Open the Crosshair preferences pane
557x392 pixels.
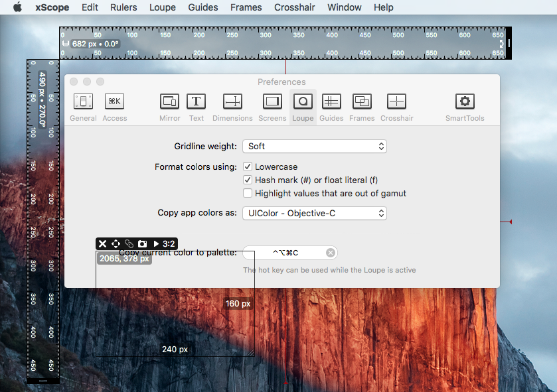(x=397, y=107)
